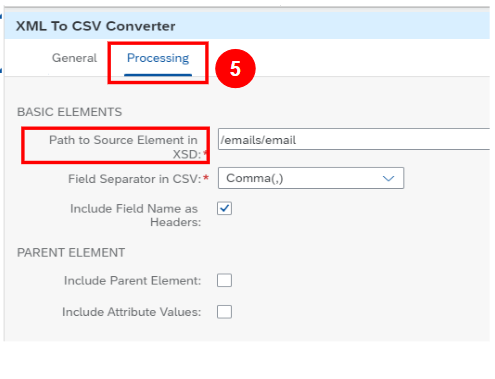Click the Include Attribute Values label
Image resolution: width=495 pixels, height=379 pixels.
click(x=132, y=312)
